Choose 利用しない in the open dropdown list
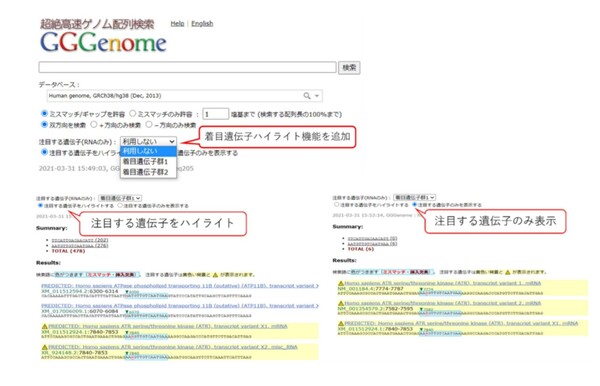600x386 pixels. [x=148, y=151]
